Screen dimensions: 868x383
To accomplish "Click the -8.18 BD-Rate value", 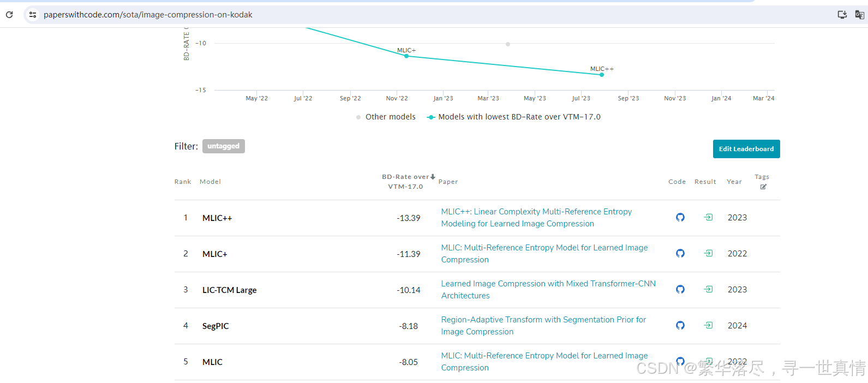I will tap(409, 326).
